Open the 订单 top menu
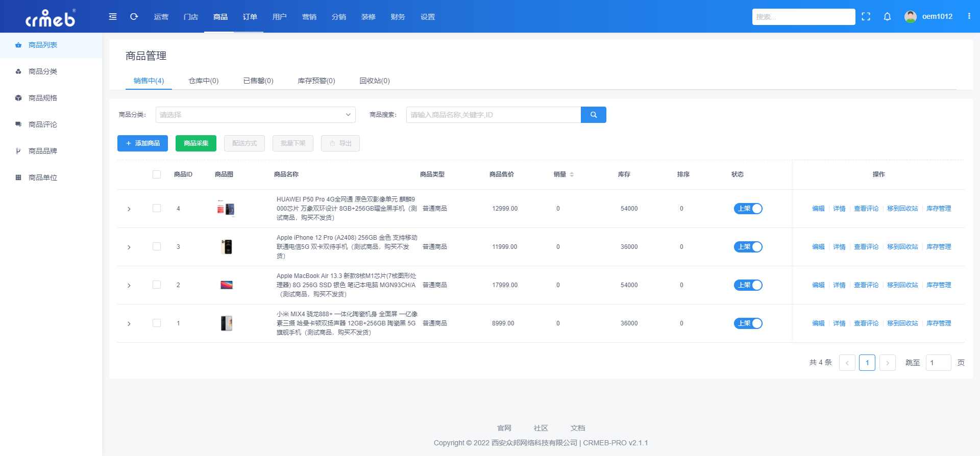Screen dimensions: 980x456 click(250, 17)
